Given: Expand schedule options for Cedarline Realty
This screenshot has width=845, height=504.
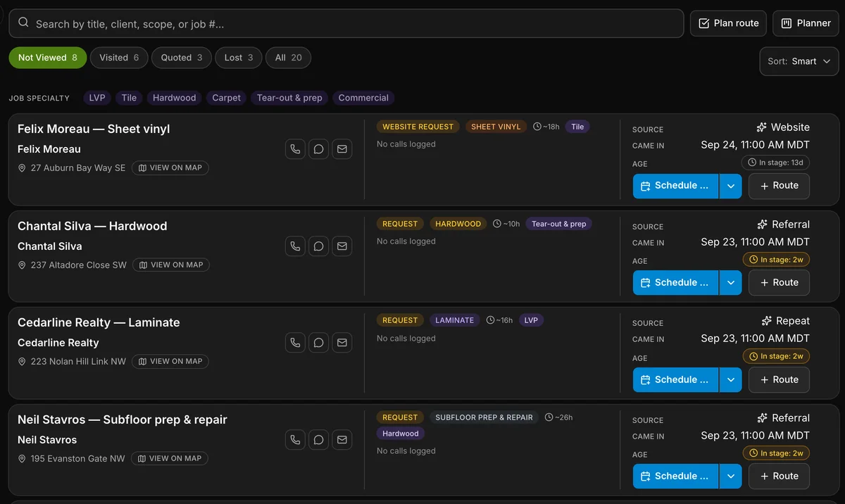Looking at the screenshot, I should pos(730,380).
